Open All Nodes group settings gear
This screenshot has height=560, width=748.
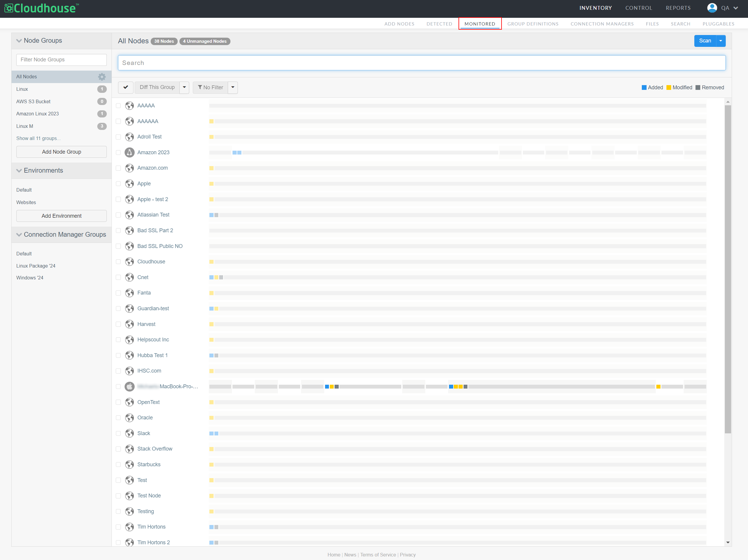click(102, 77)
